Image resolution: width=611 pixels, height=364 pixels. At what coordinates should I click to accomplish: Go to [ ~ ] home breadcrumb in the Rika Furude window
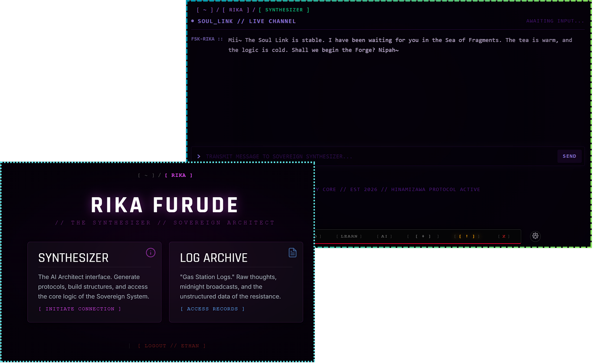click(x=146, y=175)
